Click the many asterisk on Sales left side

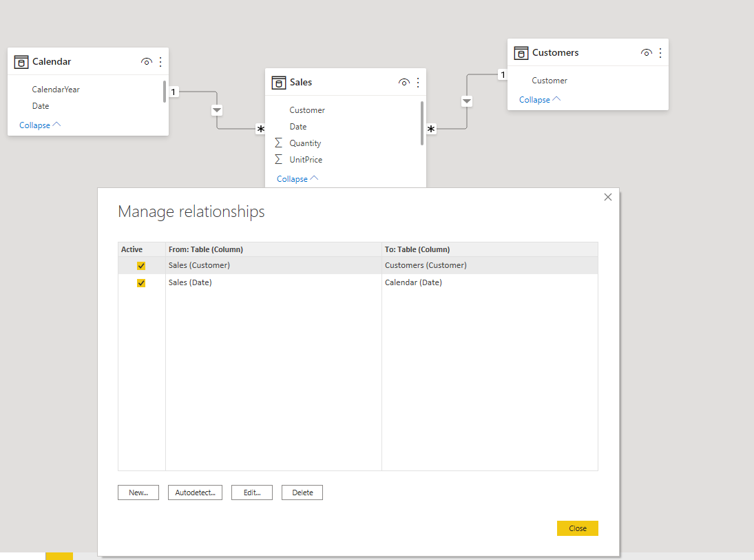261,129
